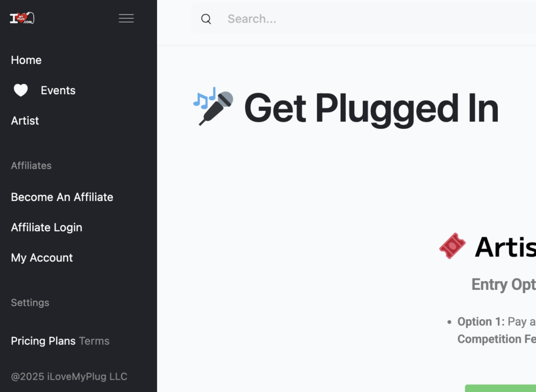
Task: Click the @2025 iLoveMyPlug LLC footer text
Action: click(69, 377)
